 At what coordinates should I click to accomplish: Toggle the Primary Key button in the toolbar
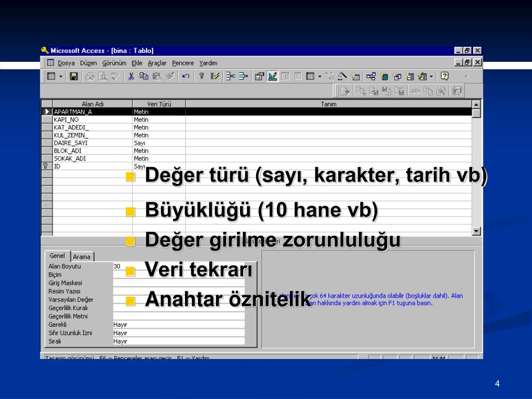tap(202, 76)
